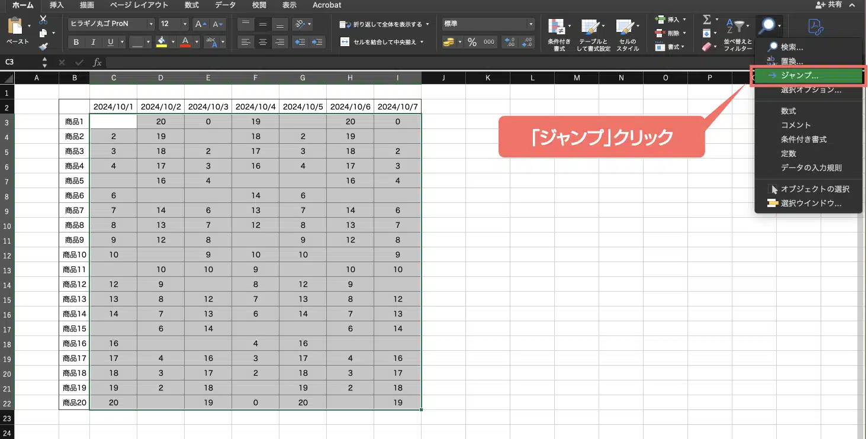Toggle bold formatting

(76, 42)
